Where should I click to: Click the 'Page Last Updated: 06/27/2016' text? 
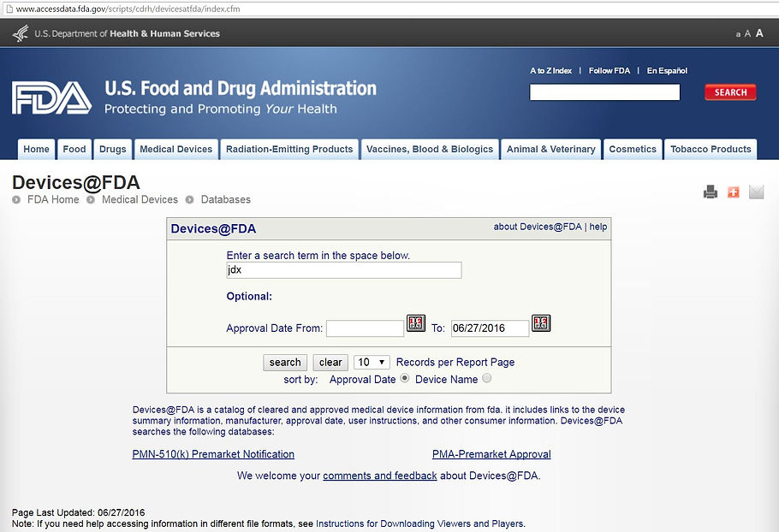(x=79, y=512)
